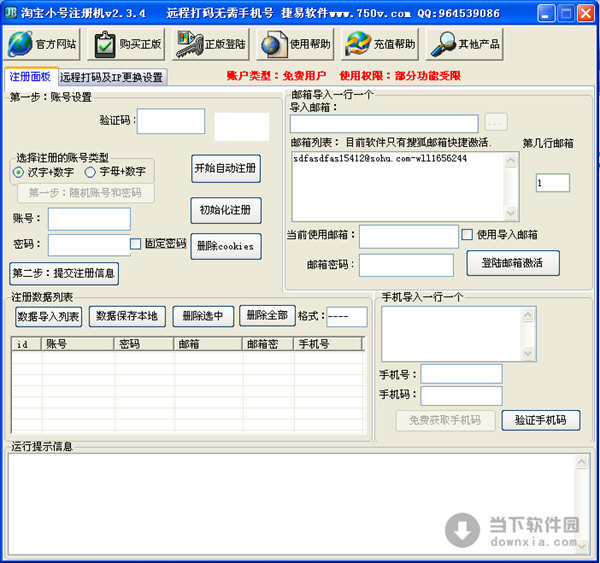Screen dimensions: 600x563
Task: Click the 邮箱密 column header
Action: tap(268, 344)
